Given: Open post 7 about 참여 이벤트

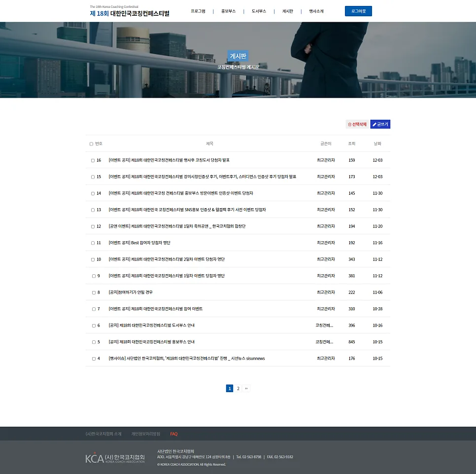Looking at the screenshot, I should 156,309.
